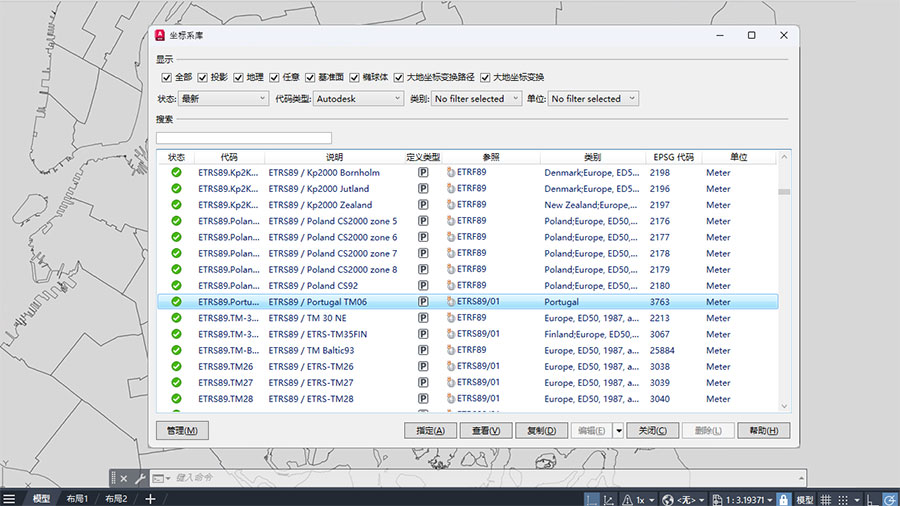Switch to the 布局2 tab
Viewport: 900px width, 506px height.
pos(116,499)
